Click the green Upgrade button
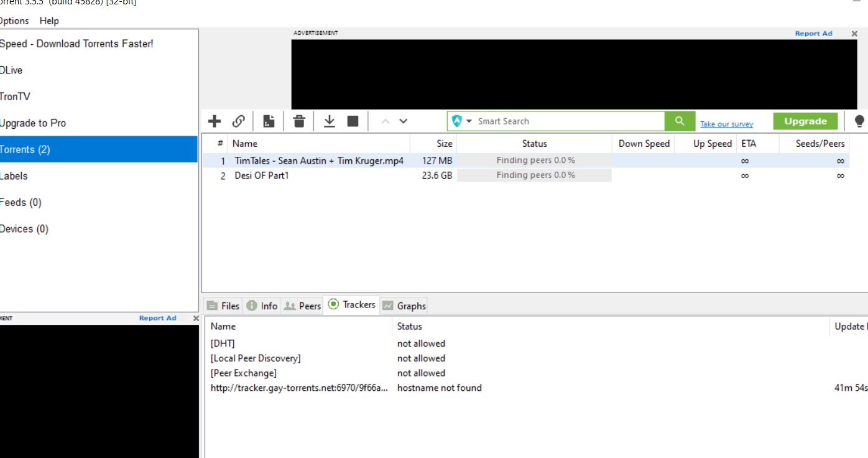The image size is (868, 458). tap(805, 121)
